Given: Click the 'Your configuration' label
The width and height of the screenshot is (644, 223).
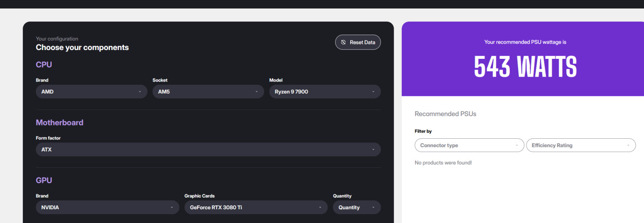Looking at the screenshot, I should point(57,39).
